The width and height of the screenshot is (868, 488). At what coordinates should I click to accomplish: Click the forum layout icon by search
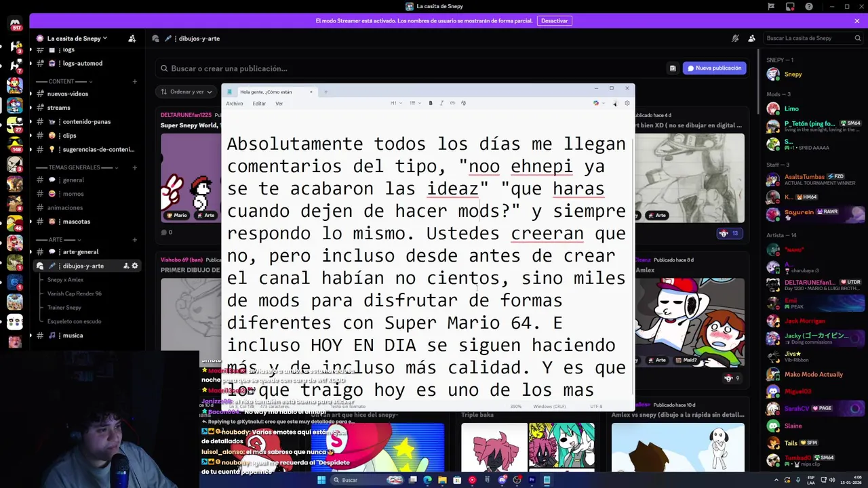[673, 68]
